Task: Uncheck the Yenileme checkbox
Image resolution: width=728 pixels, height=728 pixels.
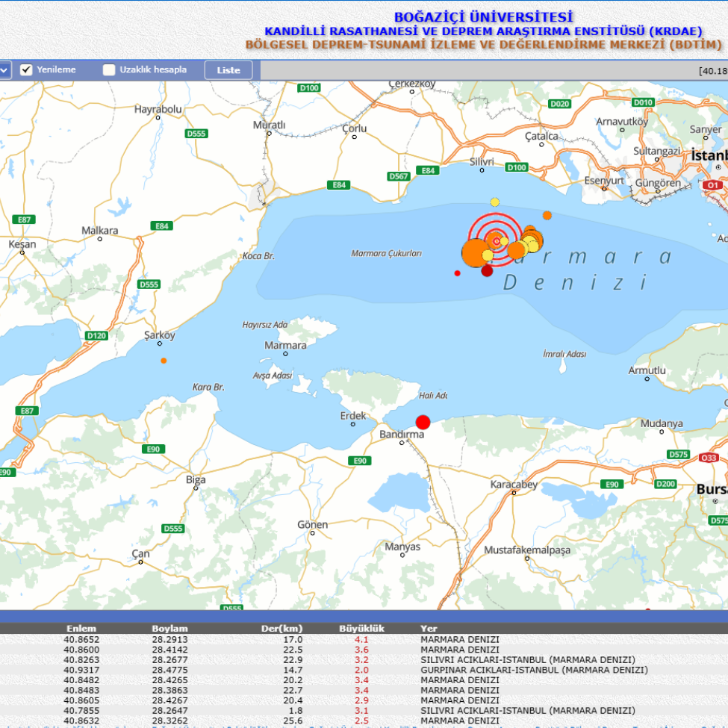Action: [x=26, y=70]
